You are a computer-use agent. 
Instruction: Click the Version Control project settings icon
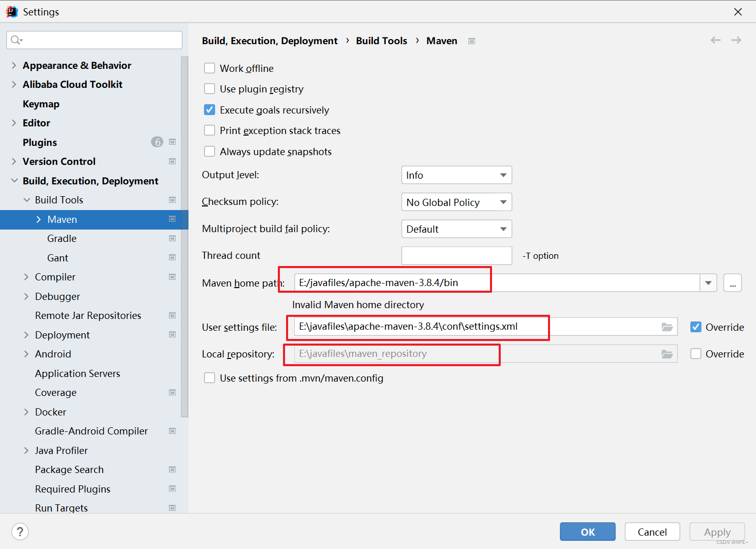click(173, 161)
